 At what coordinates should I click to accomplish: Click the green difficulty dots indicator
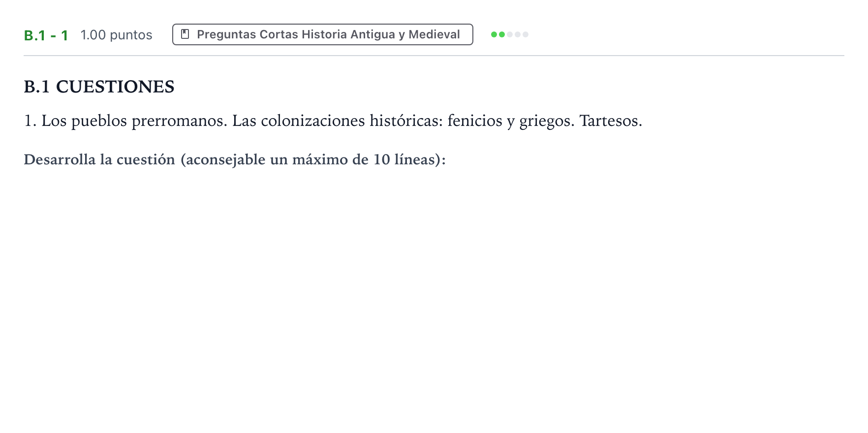click(x=510, y=34)
